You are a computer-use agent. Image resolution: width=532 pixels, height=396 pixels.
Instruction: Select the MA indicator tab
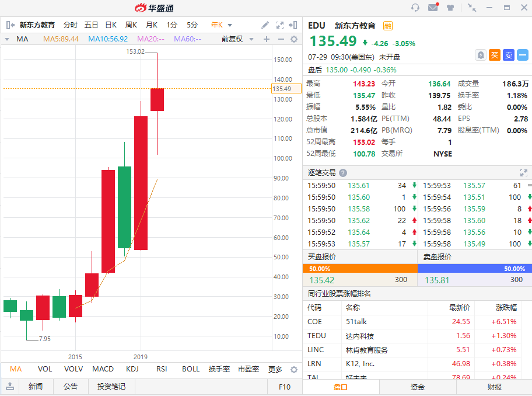pos(16,369)
